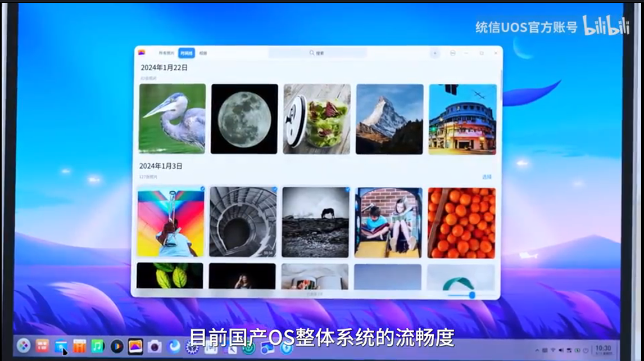Screen dimensions: 644x361
Task: Open the round black movie player dock icon
Action: (x=117, y=346)
